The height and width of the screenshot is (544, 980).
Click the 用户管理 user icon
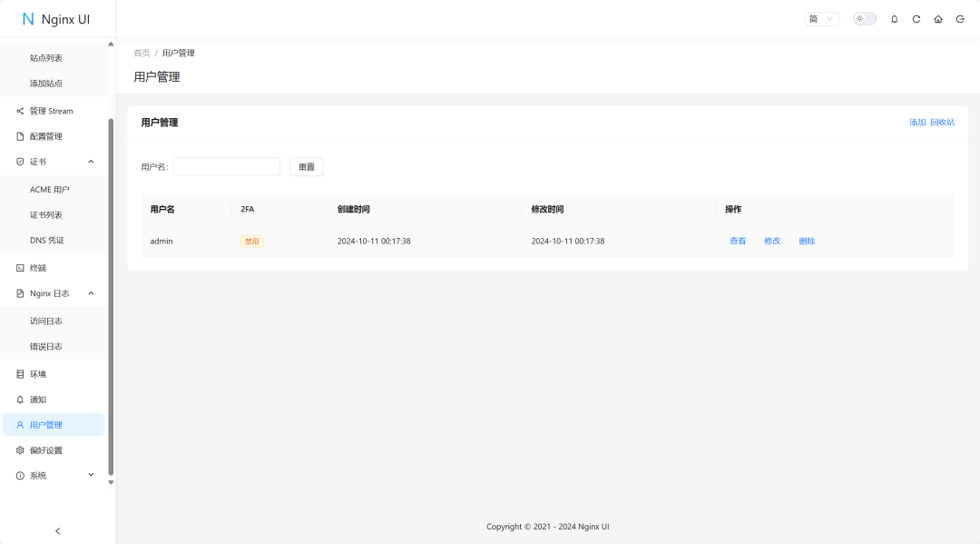pyautogui.click(x=20, y=425)
